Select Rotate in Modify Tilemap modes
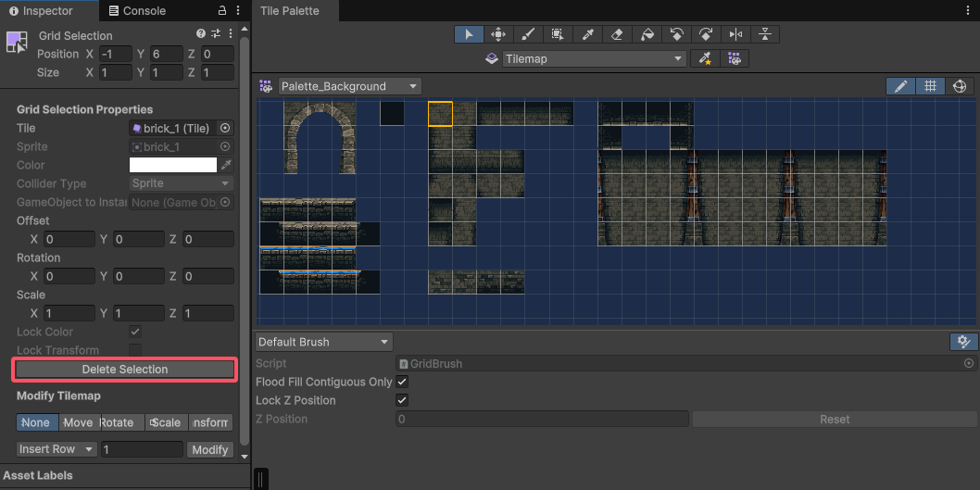 (122, 422)
